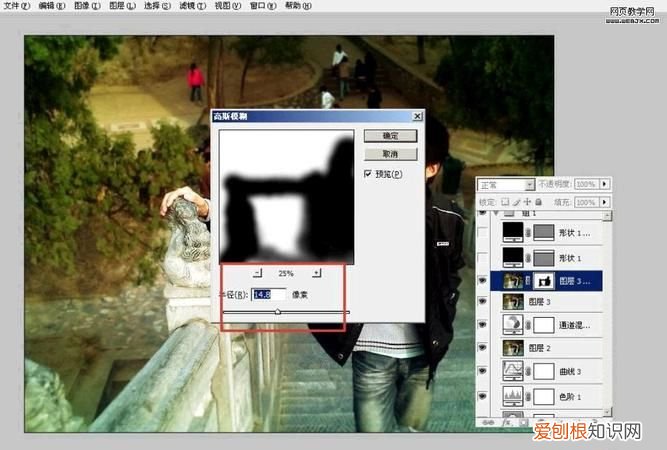Zoom out the blur preview with minus button
This screenshot has height=450, width=667.
[258, 273]
